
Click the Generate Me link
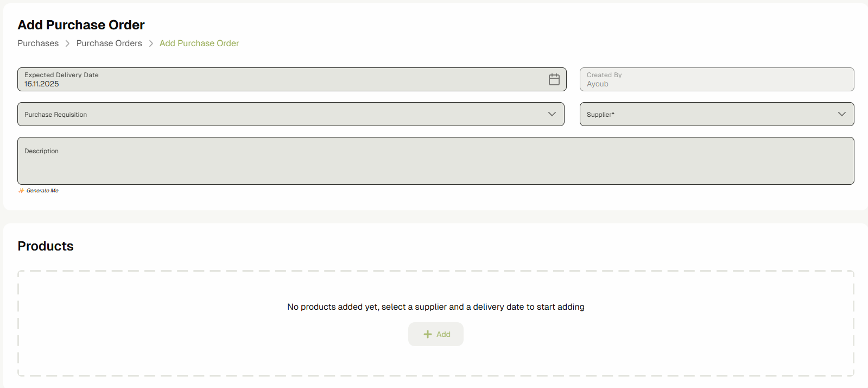coord(42,190)
